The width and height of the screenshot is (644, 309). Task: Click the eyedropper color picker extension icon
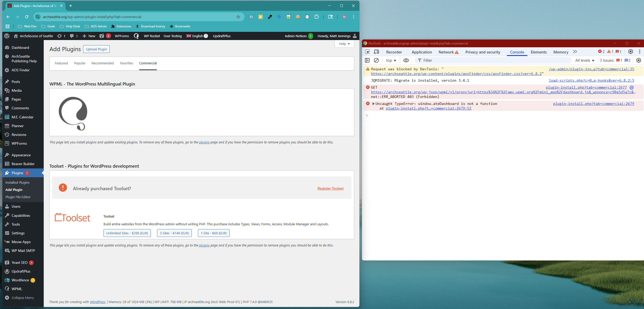coord(270,17)
